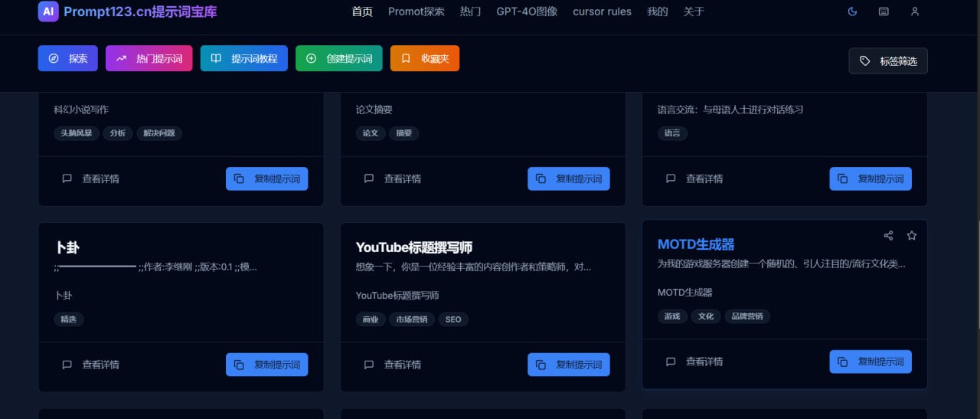The height and width of the screenshot is (419, 980).
Task: Open the cursor rules nav link
Action: click(x=602, y=11)
